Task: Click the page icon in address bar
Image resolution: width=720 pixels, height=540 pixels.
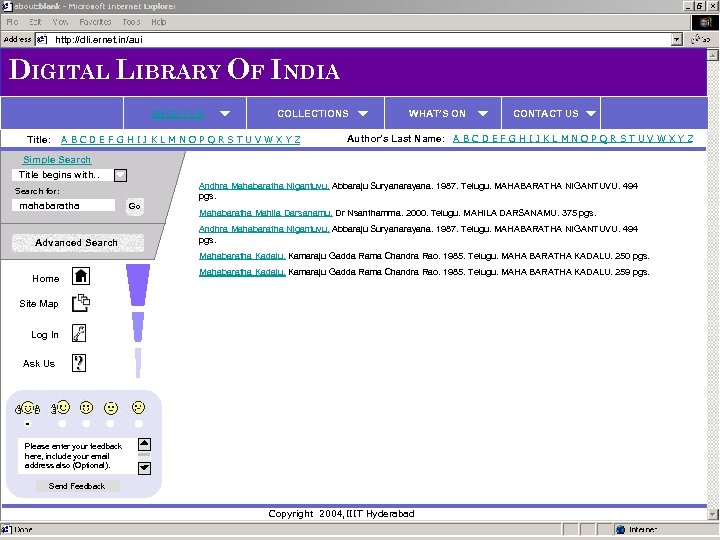Action: [42, 39]
